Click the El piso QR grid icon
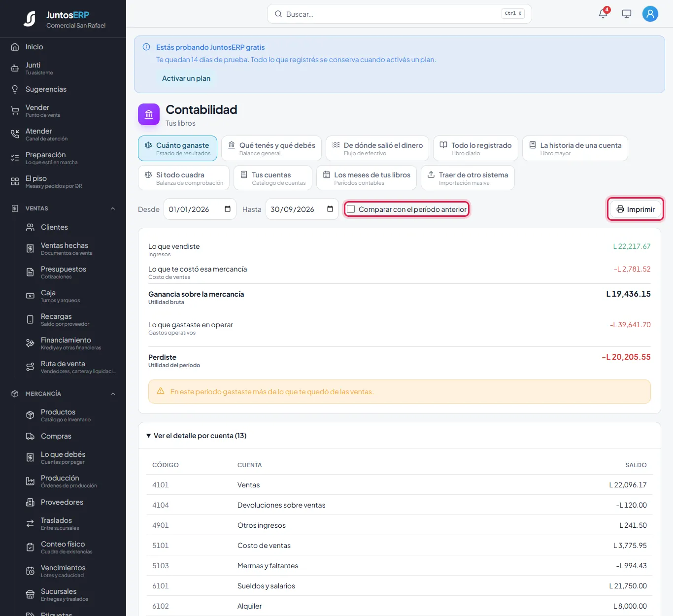673x616 pixels. click(x=15, y=182)
